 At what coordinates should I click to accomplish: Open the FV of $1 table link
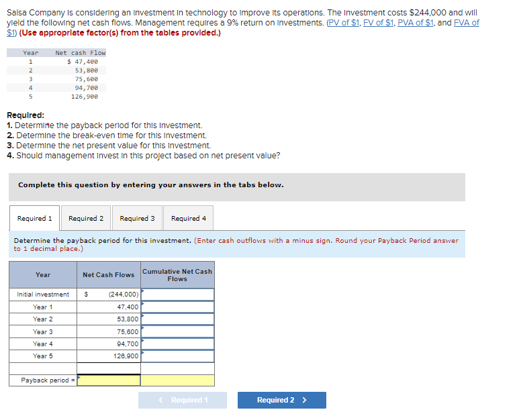pyautogui.click(x=378, y=23)
